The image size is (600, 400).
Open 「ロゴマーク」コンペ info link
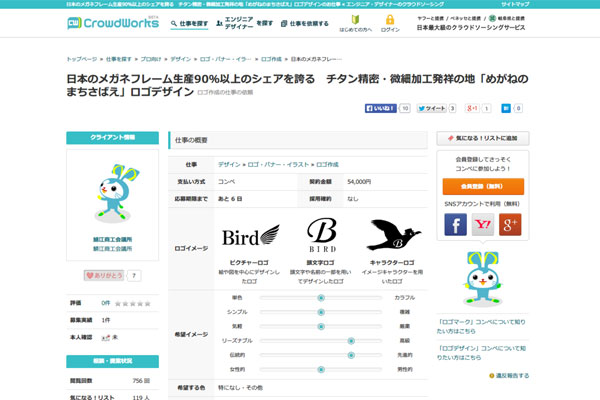coord(481,327)
